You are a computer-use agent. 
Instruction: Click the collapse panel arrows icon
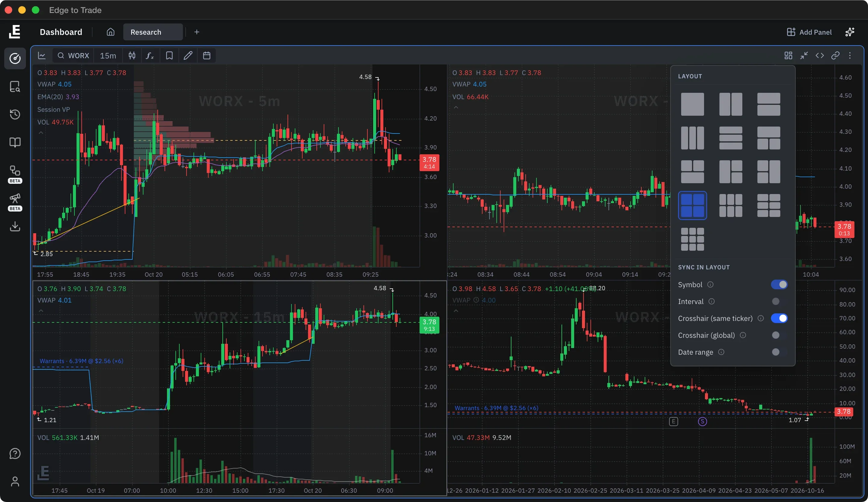804,55
